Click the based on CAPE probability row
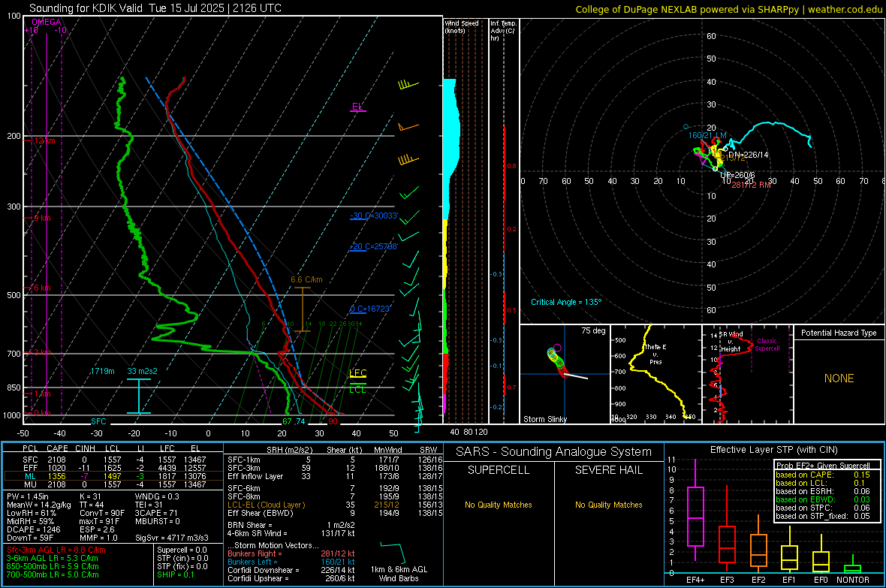 click(823, 475)
